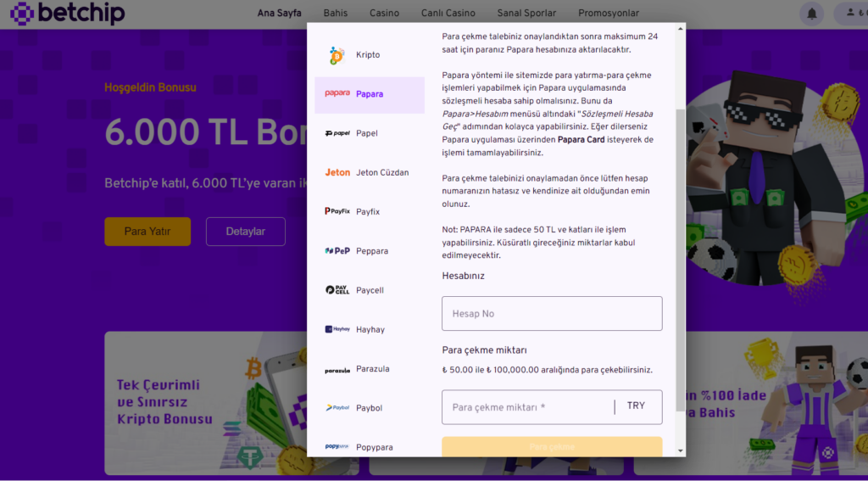Click the Papel logo icon

pos(337,133)
